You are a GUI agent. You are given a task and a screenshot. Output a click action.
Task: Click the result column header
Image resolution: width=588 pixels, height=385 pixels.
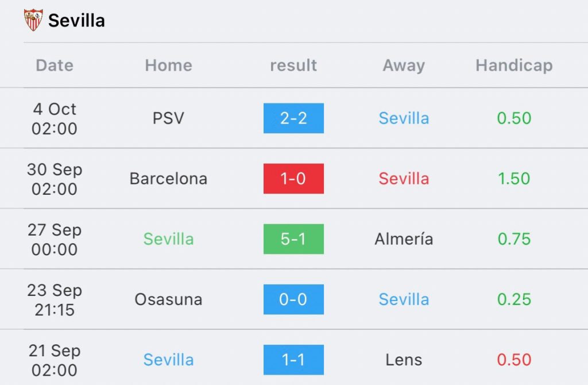click(293, 66)
